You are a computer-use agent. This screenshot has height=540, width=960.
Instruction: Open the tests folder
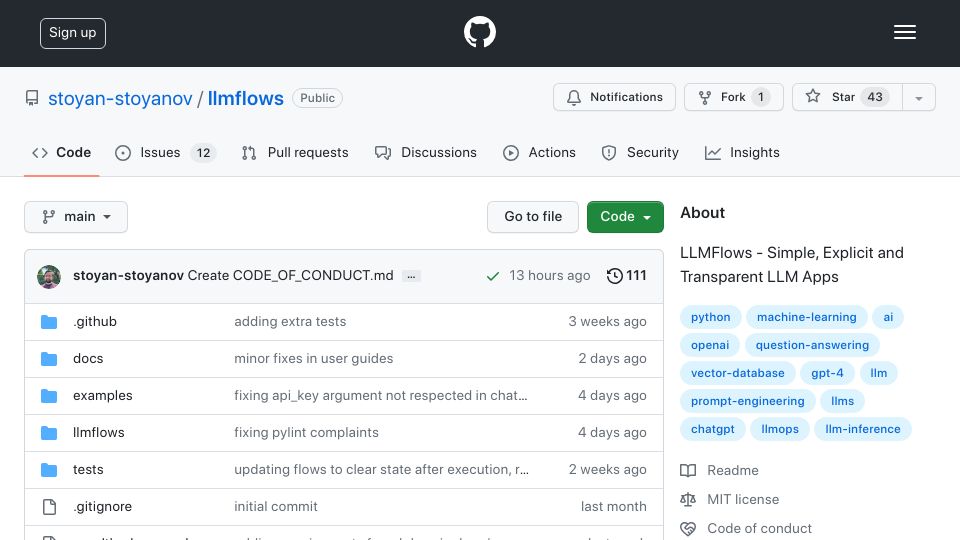(88, 470)
